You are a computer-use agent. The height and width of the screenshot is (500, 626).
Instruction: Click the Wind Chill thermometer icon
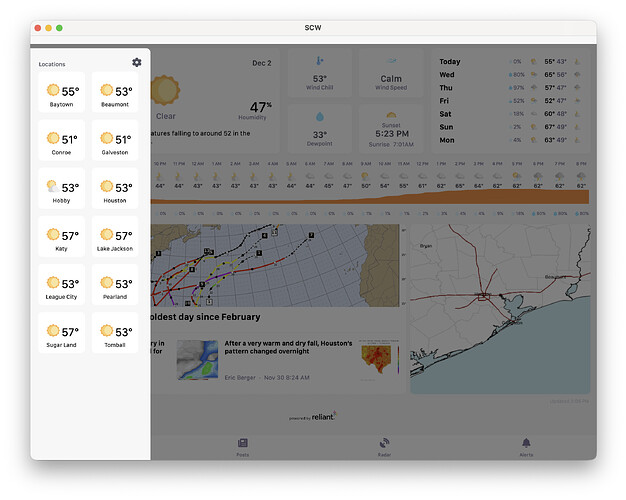[320, 60]
